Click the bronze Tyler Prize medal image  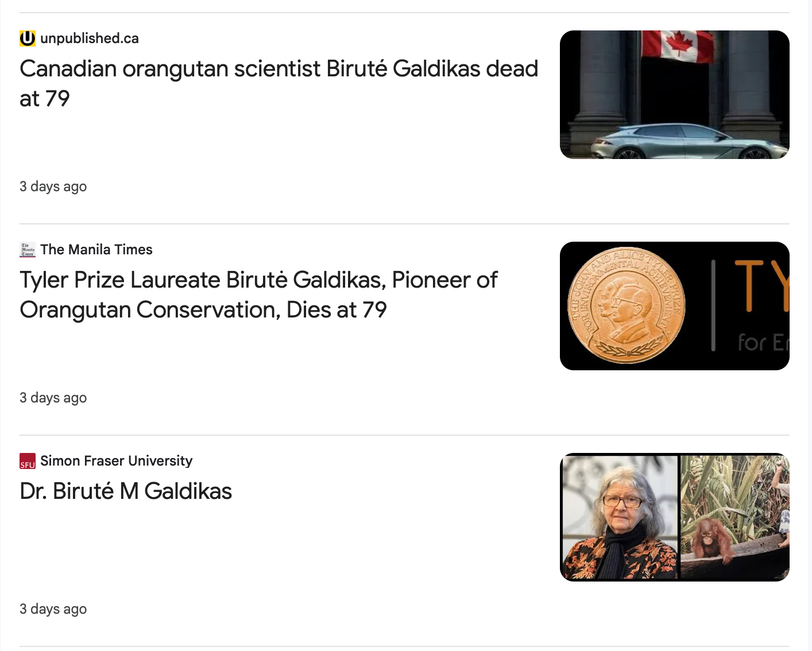pos(626,306)
